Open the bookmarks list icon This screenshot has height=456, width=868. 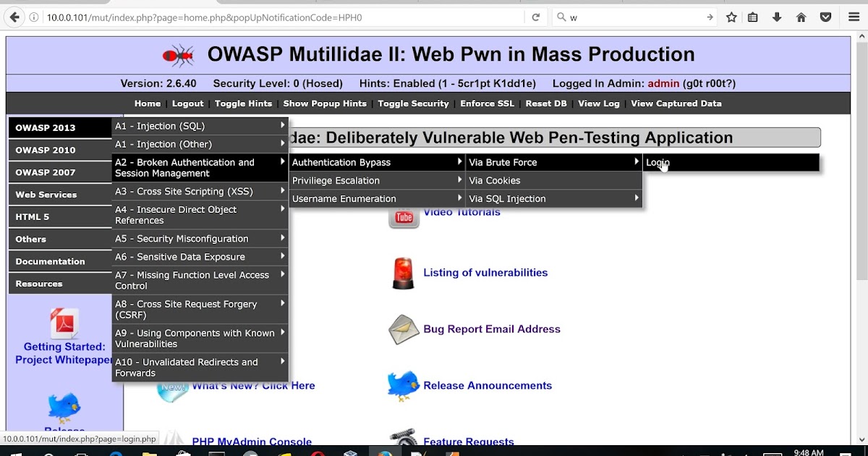pyautogui.click(x=753, y=17)
